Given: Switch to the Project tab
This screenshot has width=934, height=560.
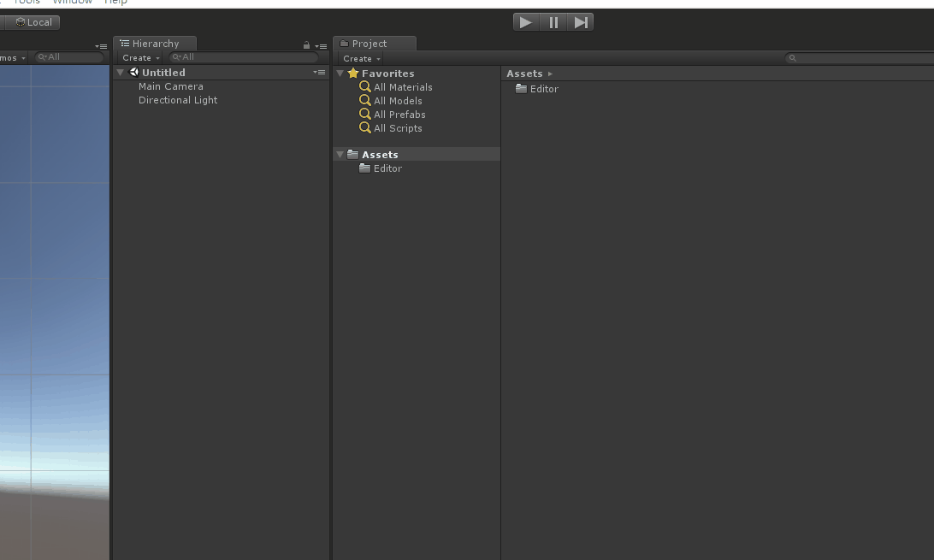Looking at the screenshot, I should pos(375,44).
